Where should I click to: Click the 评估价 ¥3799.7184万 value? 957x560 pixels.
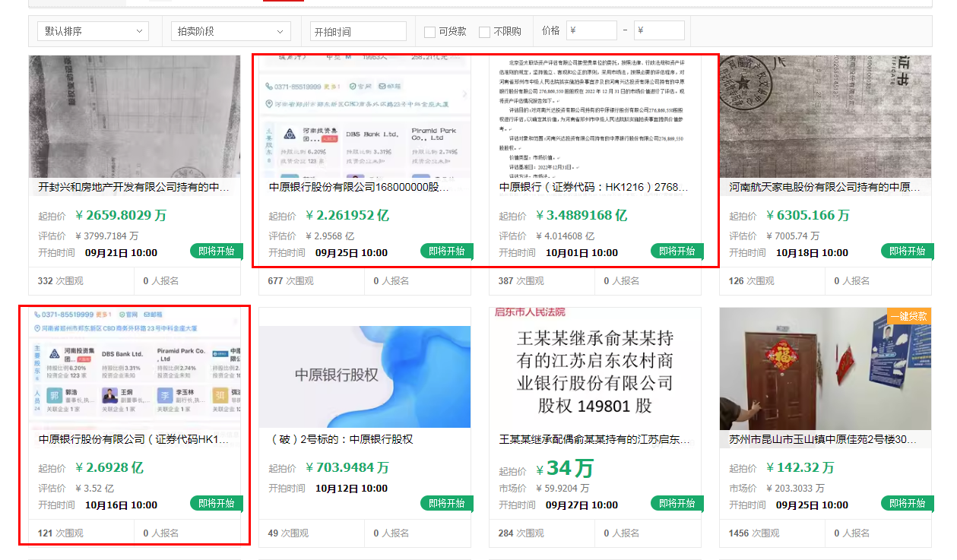[x=107, y=236]
